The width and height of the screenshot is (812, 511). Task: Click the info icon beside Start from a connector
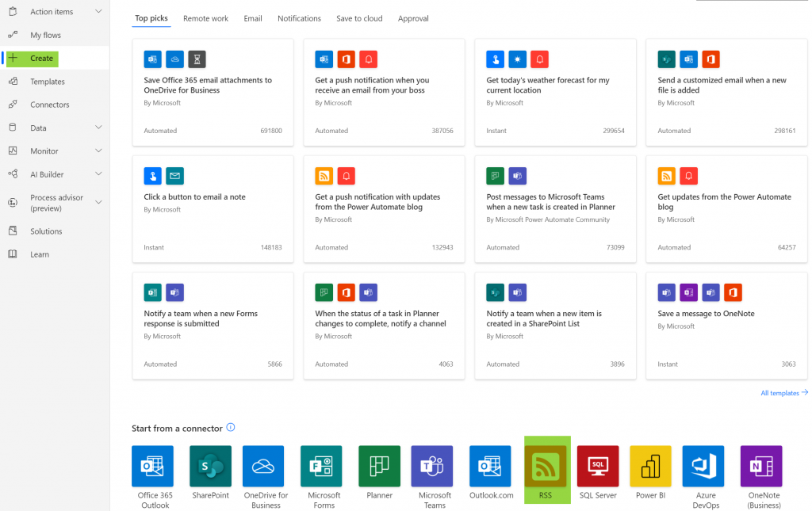click(x=230, y=427)
